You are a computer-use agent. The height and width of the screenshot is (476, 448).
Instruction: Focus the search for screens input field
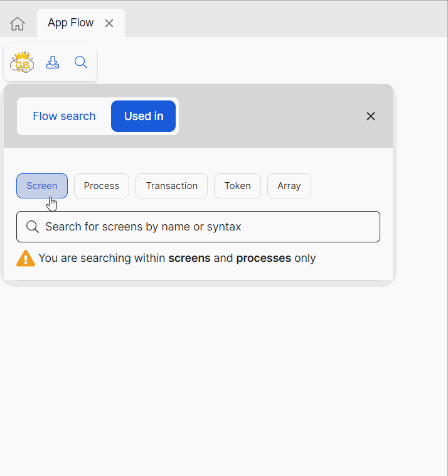tap(207, 227)
